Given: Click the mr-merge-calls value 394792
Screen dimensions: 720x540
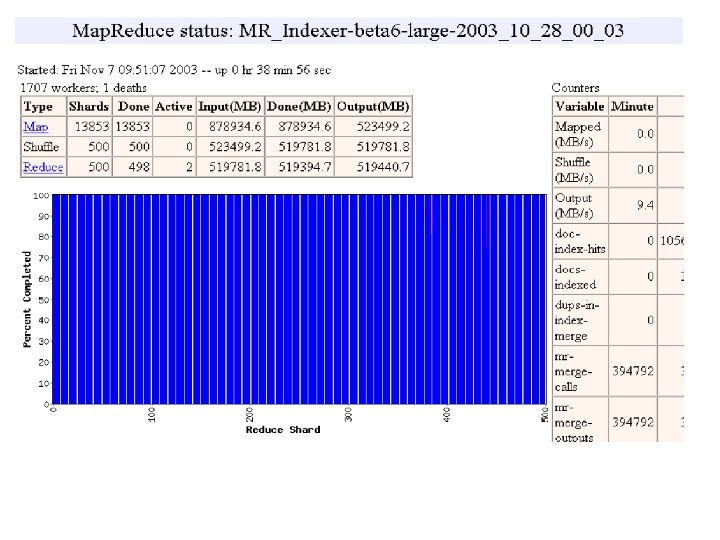Looking at the screenshot, I should (x=632, y=371).
